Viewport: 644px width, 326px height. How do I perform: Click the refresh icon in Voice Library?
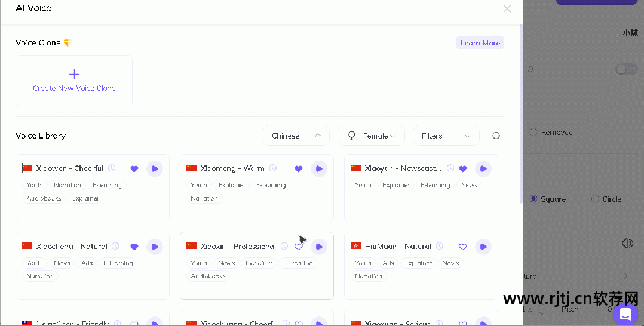[496, 136]
